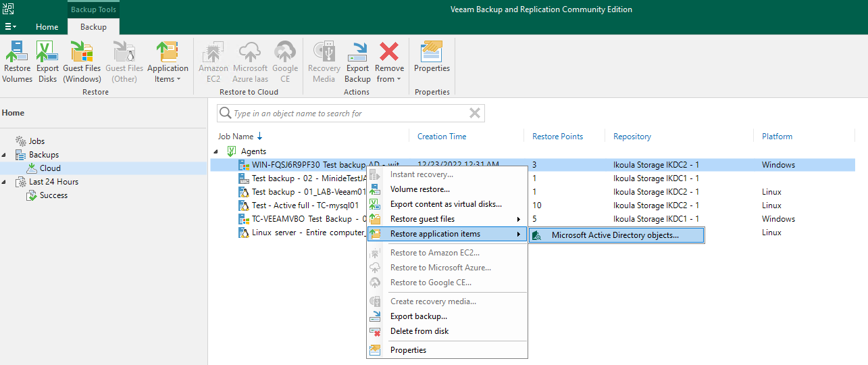This screenshot has height=365, width=868.
Task: Sort by the Platform column
Action: (x=777, y=137)
